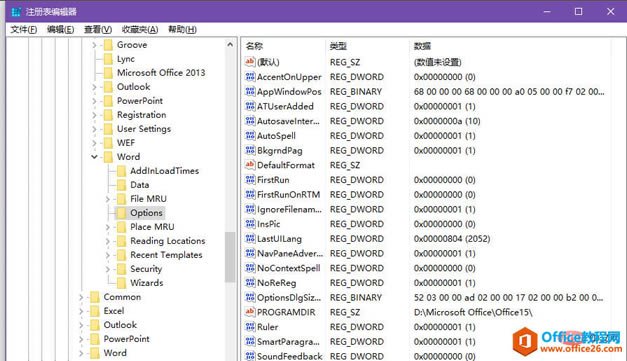Open the 帮助(H) menu
Screen dimensions: 627x361
click(182, 29)
